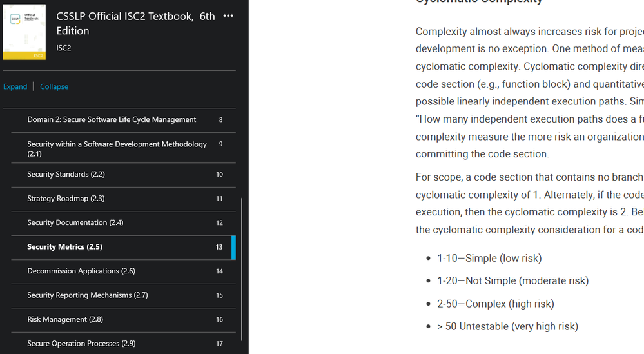Click the "> 50 Untestable (very high risk)" bullet
644x354 pixels.
pyautogui.click(x=507, y=326)
